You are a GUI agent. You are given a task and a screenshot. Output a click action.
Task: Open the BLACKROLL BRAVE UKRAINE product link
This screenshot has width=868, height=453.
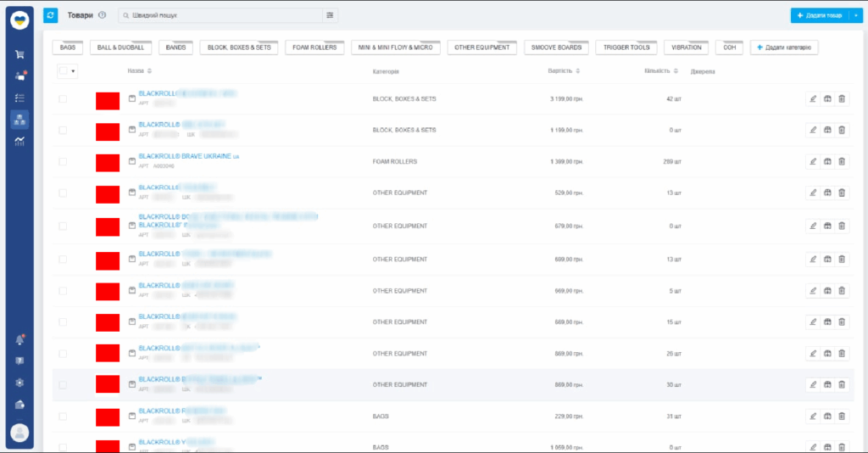tap(185, 157)
